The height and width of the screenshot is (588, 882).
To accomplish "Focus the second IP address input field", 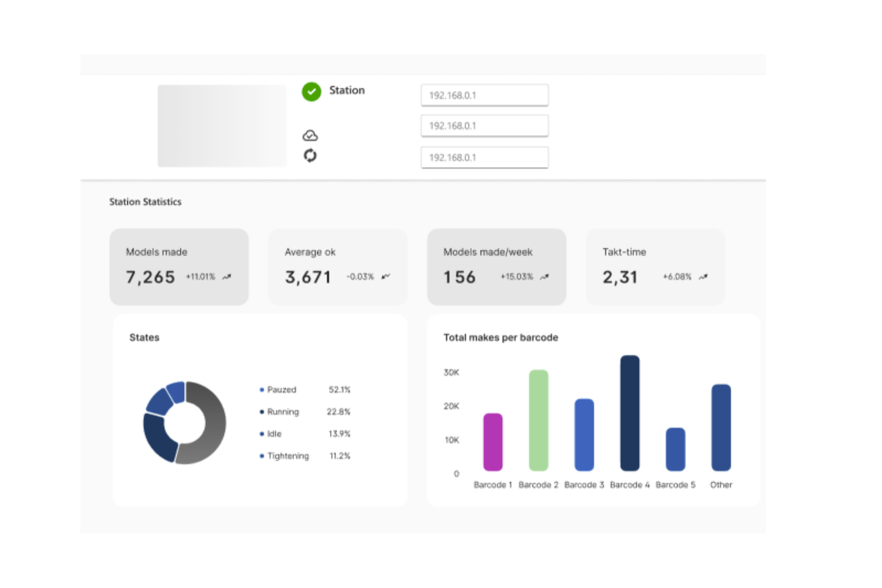I will (484, 126).
